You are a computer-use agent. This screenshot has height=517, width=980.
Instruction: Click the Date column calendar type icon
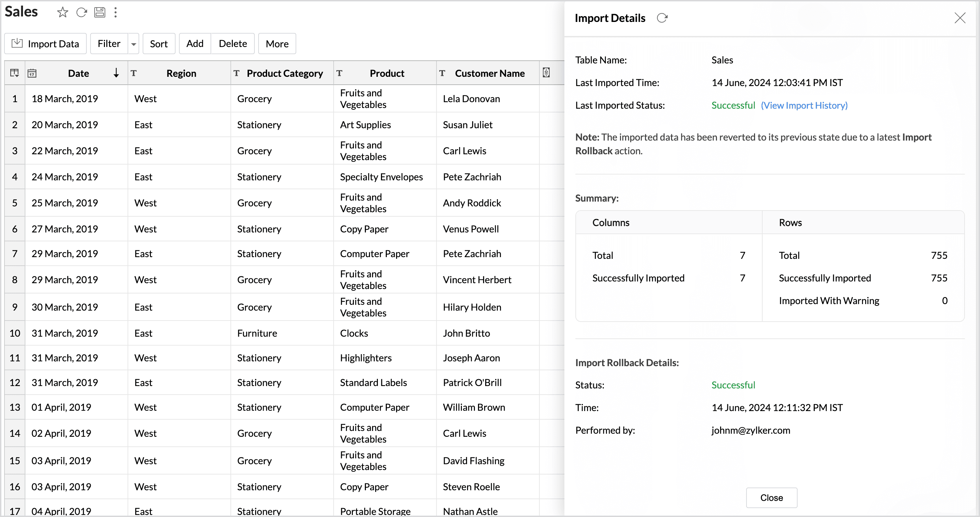click(x=32, y=73)
